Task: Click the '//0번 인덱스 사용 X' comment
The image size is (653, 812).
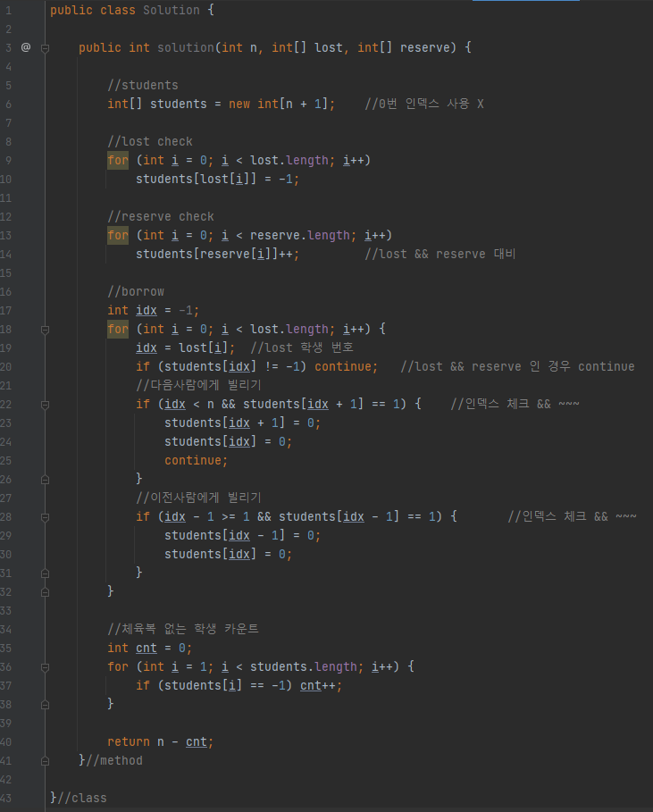Action: point(424,105)
